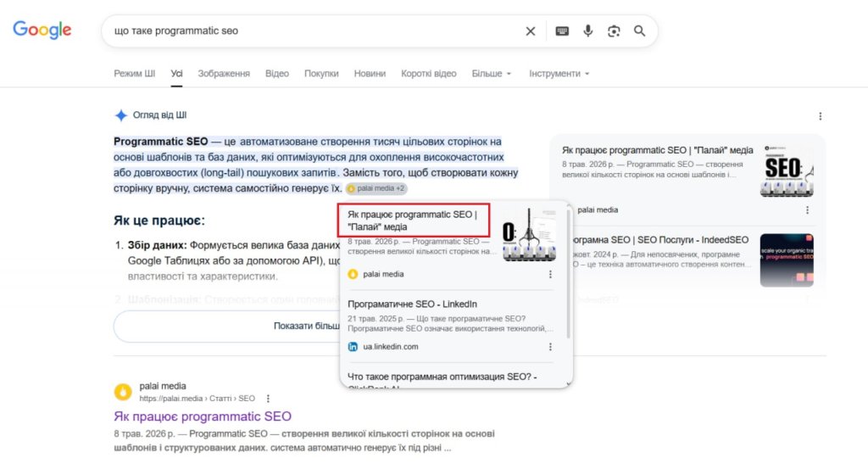Open side card Як працює programmatic SEO Палай медіа

[x=657, y=150]
